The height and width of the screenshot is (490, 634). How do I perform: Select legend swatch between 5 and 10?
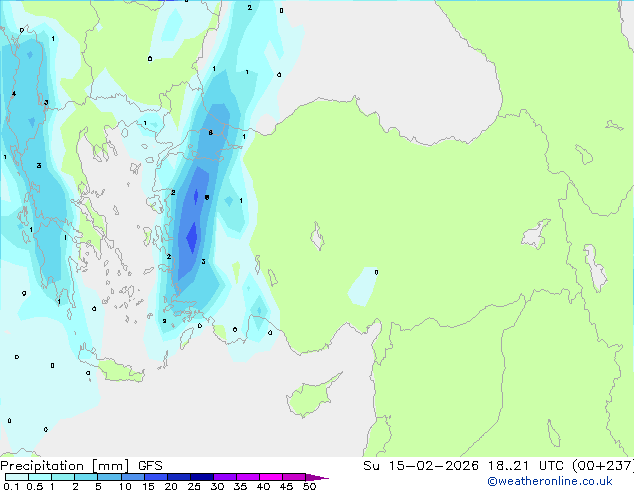pos(110,477)
